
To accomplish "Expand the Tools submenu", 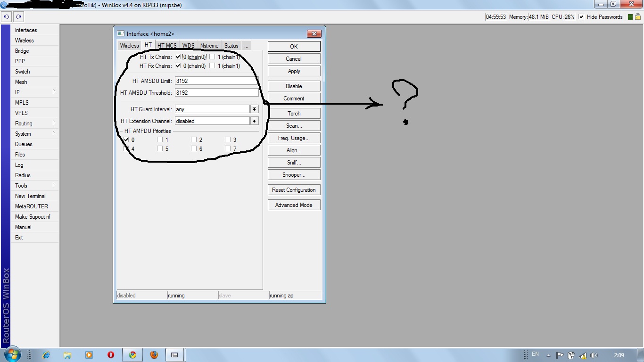I will pos(35,186).
